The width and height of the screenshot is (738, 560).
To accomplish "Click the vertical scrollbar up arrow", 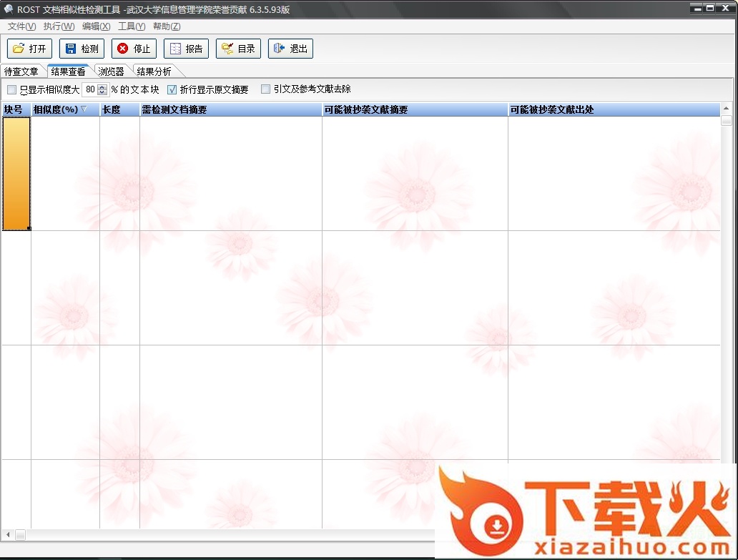I will [x=726, y=109].
